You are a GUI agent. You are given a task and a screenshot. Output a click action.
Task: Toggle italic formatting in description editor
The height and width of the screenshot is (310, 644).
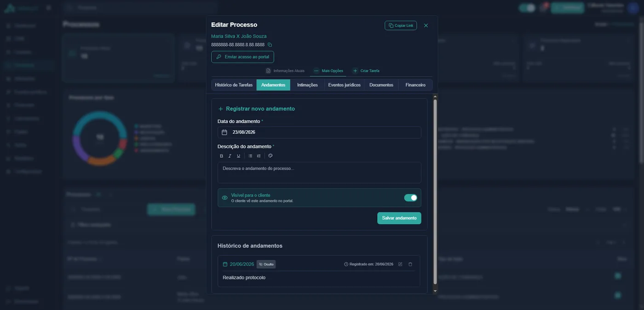pyautogui.click(x=230, y=156)
